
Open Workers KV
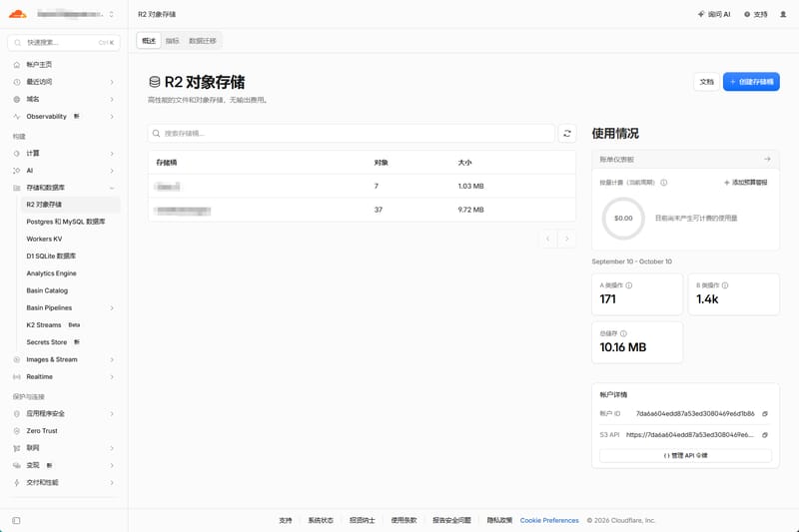(44, 239)
